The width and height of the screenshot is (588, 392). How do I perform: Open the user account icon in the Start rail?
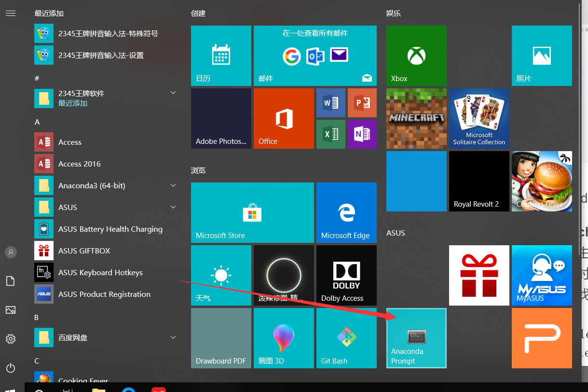click(11, 252)
